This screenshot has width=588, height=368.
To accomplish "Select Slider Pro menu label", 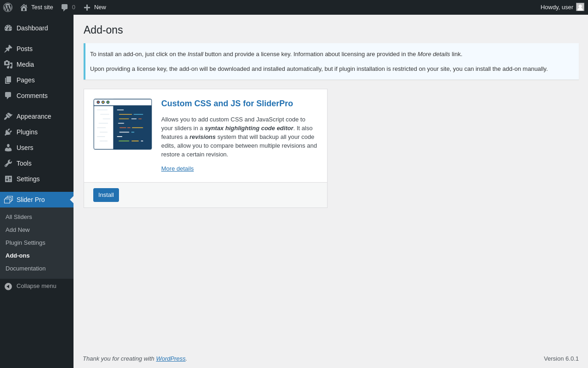I will [31, 200].
